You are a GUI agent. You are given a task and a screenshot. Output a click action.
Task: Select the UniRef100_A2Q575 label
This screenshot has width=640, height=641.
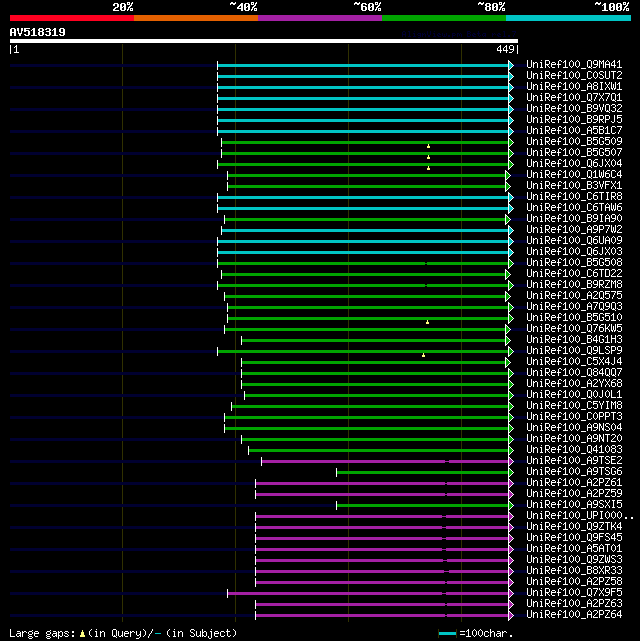[x=574, y=296]
